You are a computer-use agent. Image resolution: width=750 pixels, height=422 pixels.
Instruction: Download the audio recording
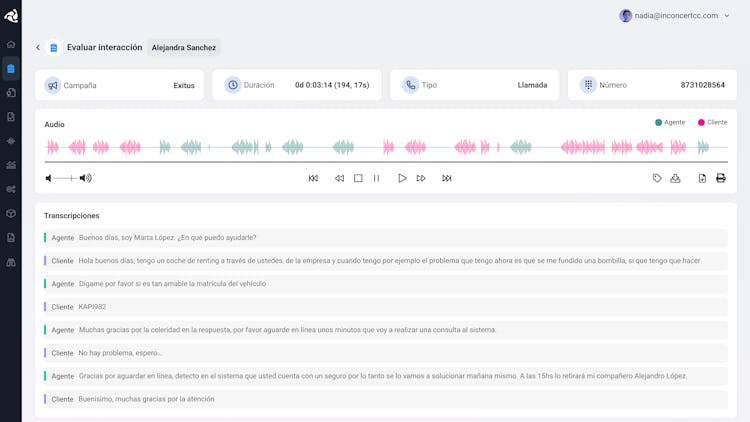675,178
